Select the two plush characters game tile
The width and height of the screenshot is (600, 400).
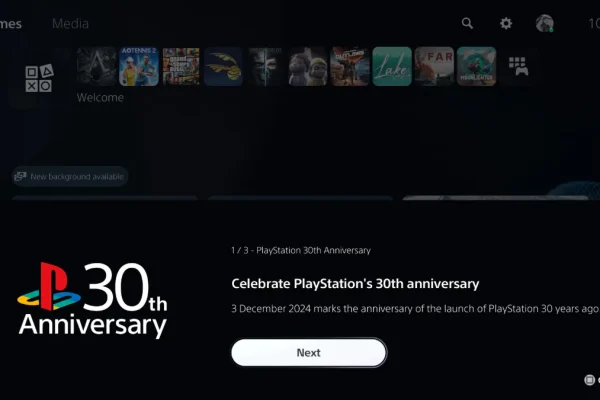[308, 66]
